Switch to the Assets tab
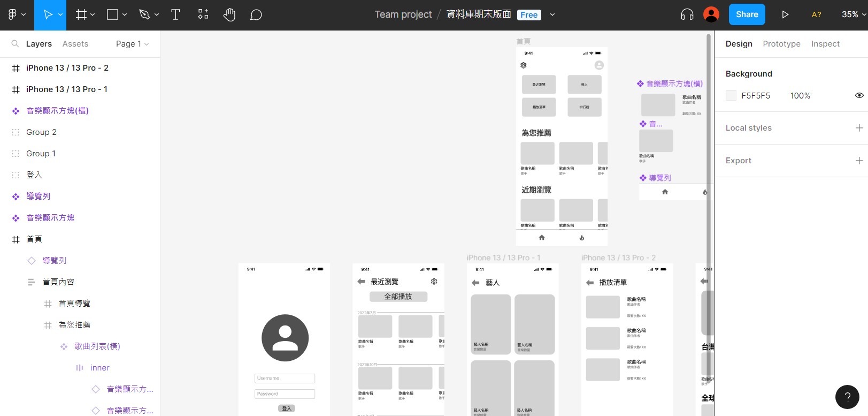This screenshot has width=868, height=416. point(75,44)
